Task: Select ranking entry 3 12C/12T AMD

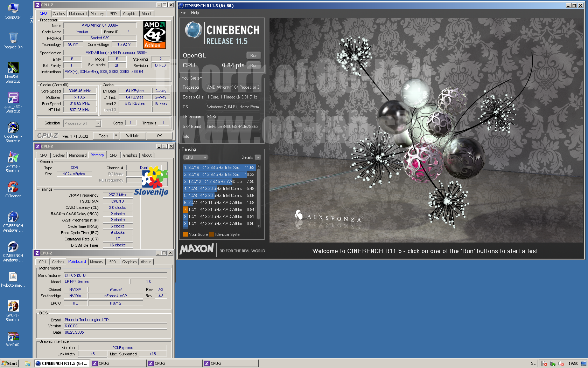Action: [x=219, y=182]
